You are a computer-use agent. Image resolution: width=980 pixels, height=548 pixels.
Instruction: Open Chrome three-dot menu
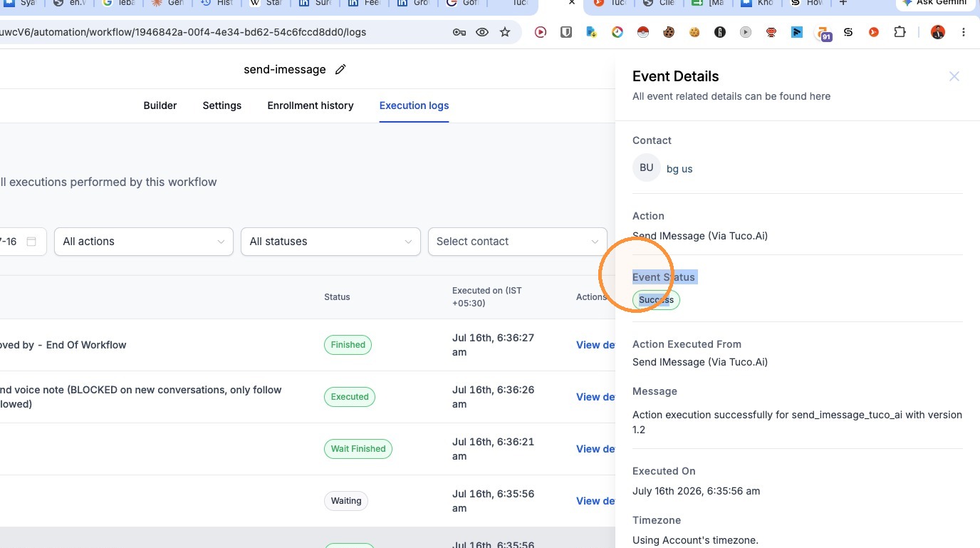pos(964,32)
